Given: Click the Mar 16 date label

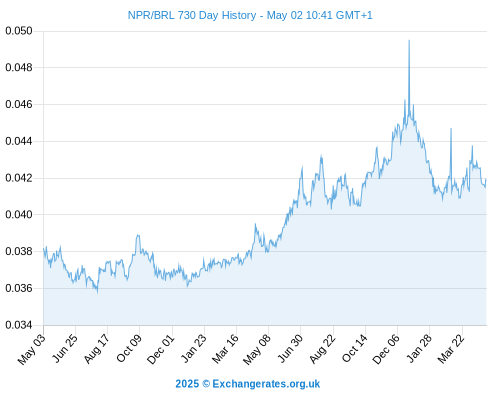Looking at the screenshot, I should click(x=225, y=348).
